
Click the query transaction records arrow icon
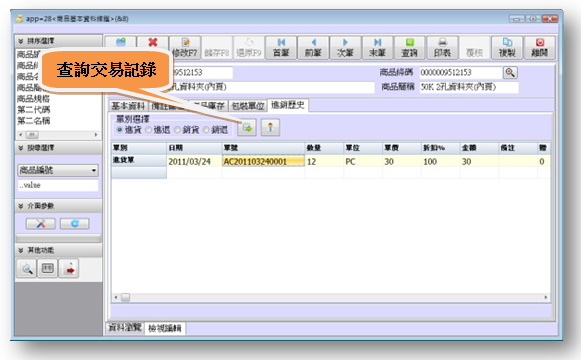click(x=247, y=128)
